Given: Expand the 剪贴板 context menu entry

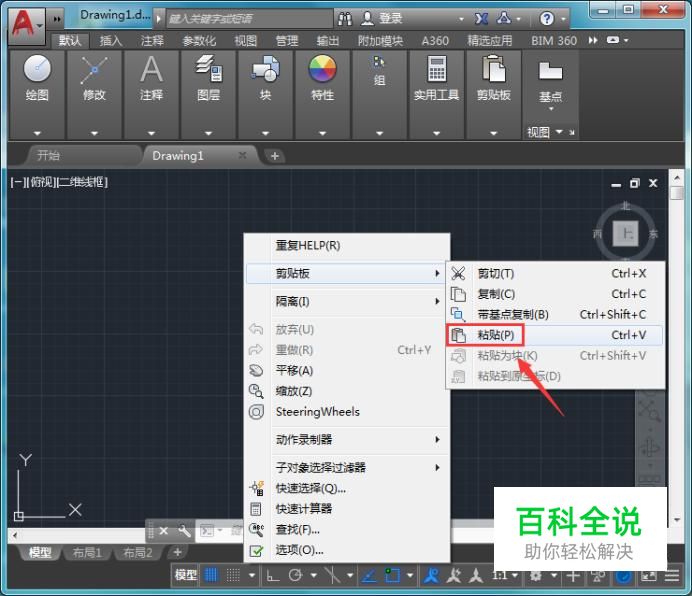Looking at the screenshot, I should point(347,274).
